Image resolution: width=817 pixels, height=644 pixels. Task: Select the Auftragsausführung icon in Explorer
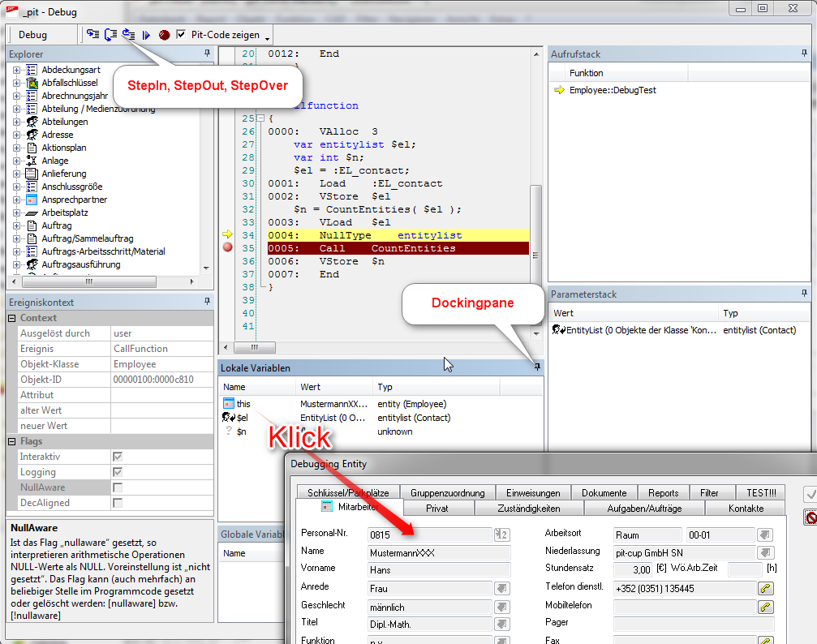32,264
